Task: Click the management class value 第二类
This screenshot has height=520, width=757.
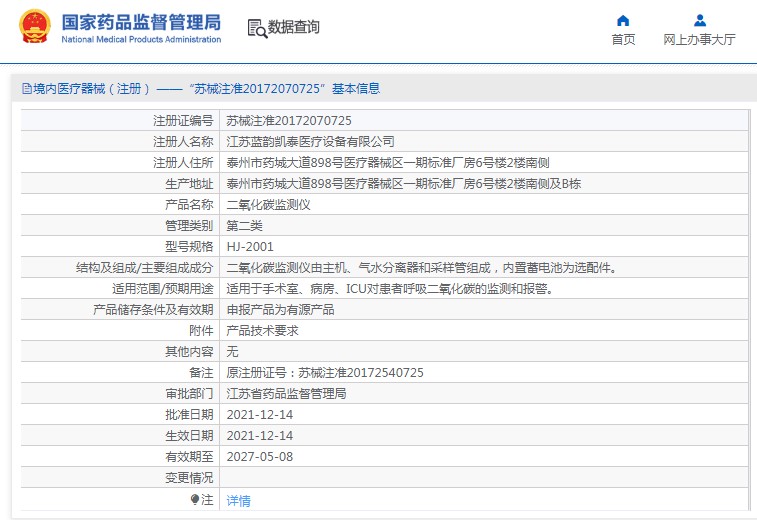Action: 244,225
